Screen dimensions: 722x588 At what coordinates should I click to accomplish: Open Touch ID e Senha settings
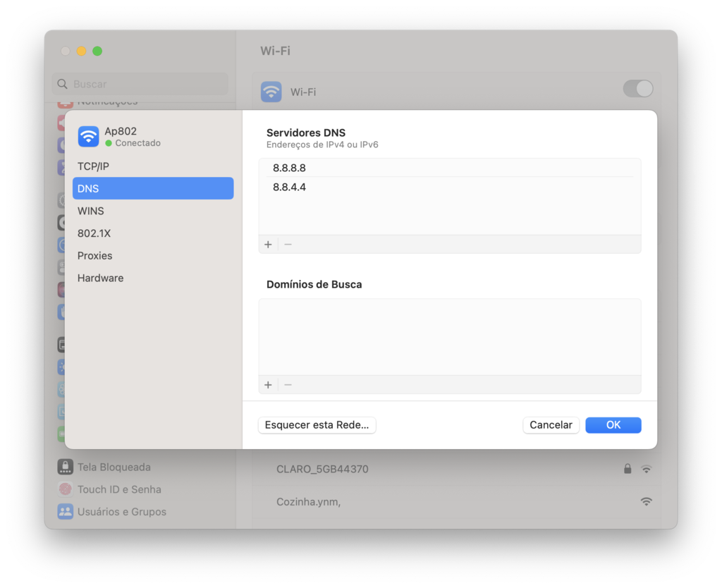[118, 489]
